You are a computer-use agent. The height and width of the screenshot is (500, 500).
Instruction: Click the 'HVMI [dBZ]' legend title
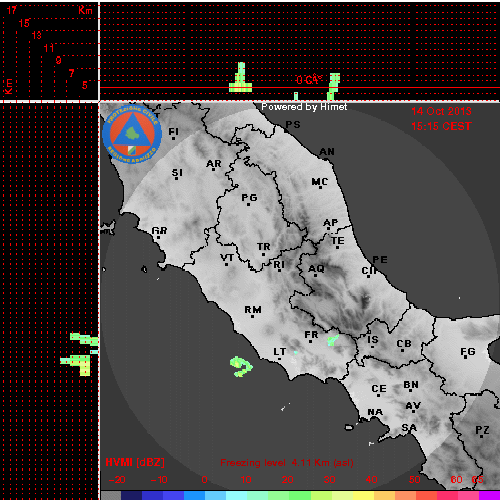135,462
